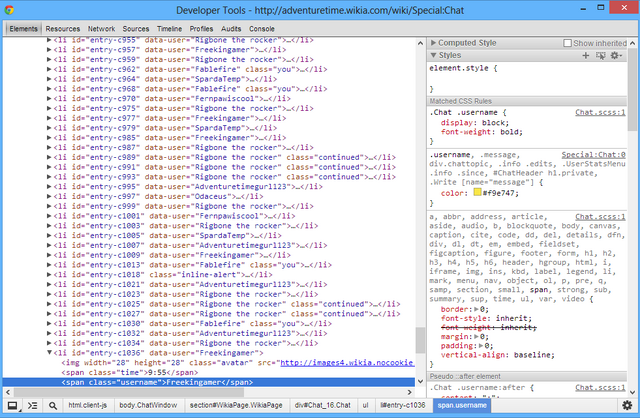Viewport: 640px width, 418px height.
Task: Switch to the Sources tab
Action: coord(136,29)
